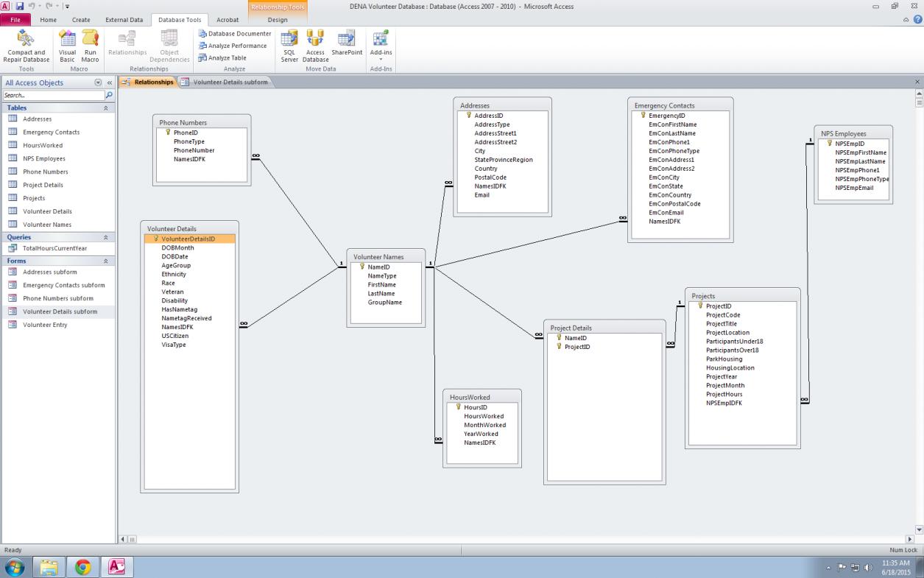Select VolunteerDetailsID field in Volunteer Details

pyautogui.click(x=189, y=239)
